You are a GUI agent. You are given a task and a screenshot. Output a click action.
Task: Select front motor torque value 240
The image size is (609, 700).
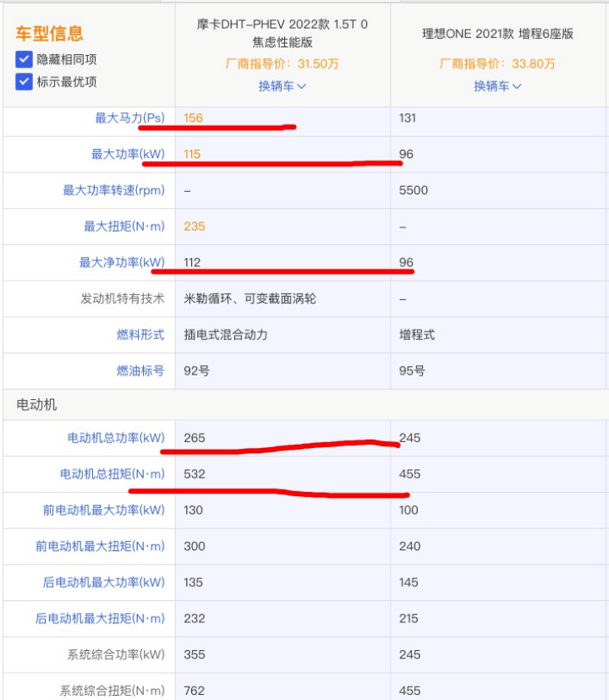(x=409, y=546)
